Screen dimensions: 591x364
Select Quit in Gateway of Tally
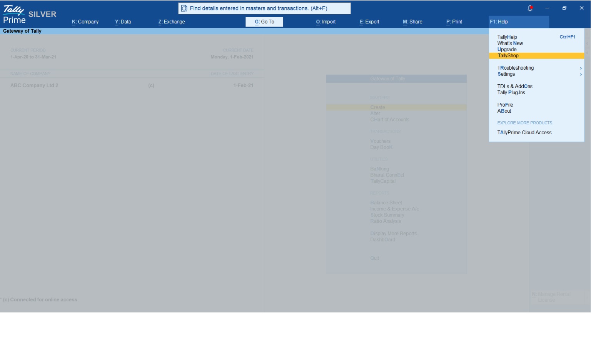(x=374, y=258)
